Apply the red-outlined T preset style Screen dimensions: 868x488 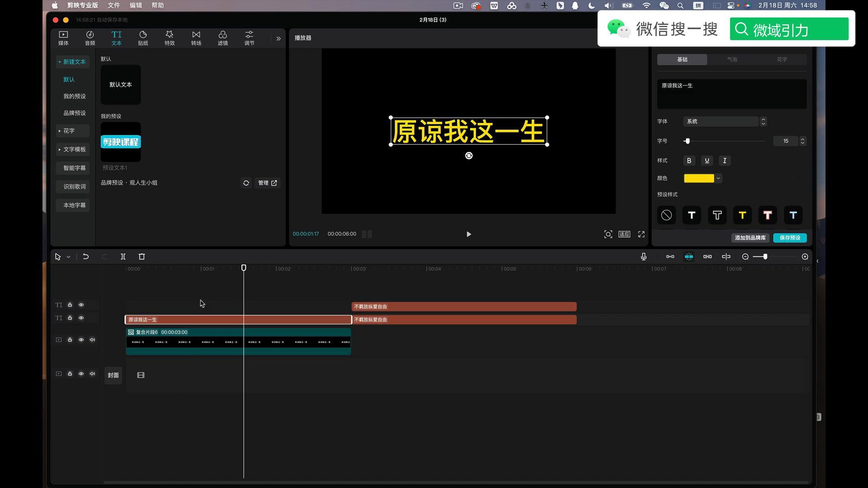pyautogui.click(x=768, y=215)
